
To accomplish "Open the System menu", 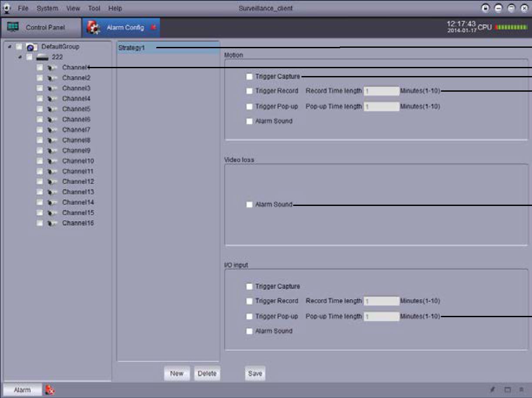I will coord(47,8).
